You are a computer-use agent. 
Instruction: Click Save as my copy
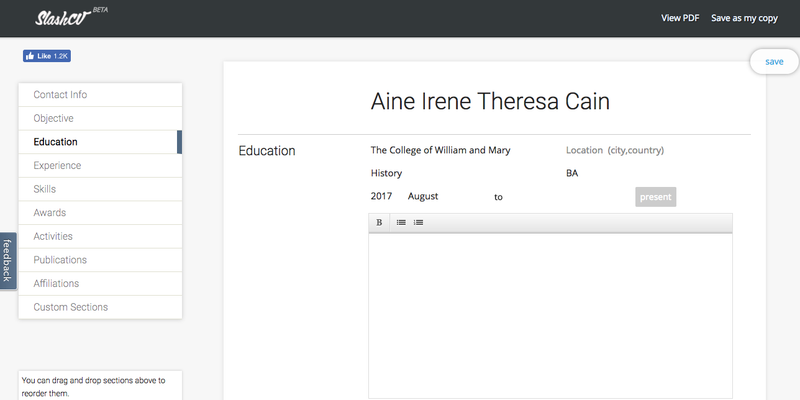(744, 18)
